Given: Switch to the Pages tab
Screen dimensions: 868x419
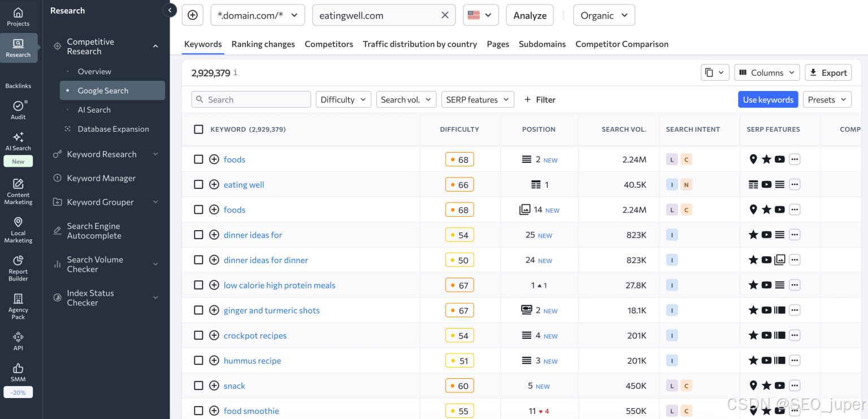Looking at the screenshot, I should [498, 44].
